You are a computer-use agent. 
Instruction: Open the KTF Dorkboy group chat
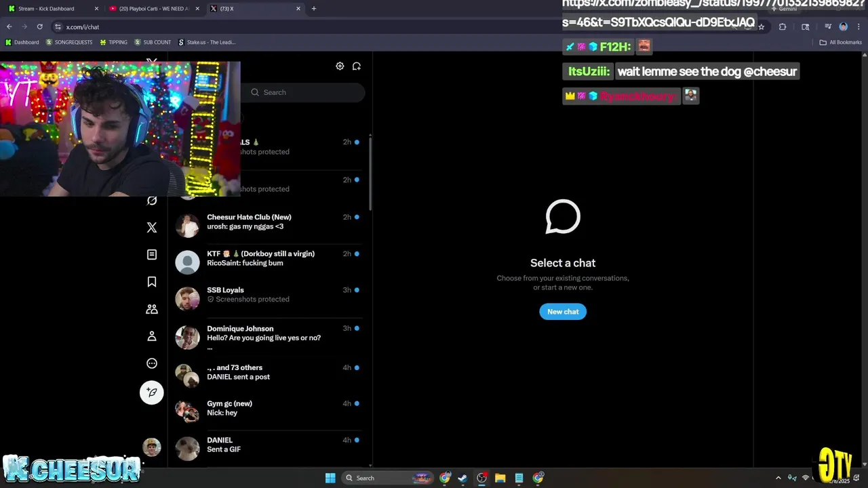click(269, 262)
